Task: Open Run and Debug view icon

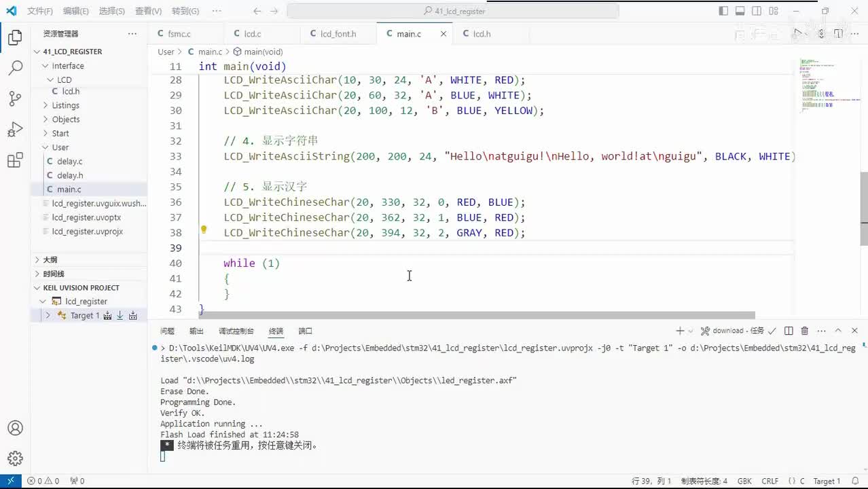Action: coord(15,129)
